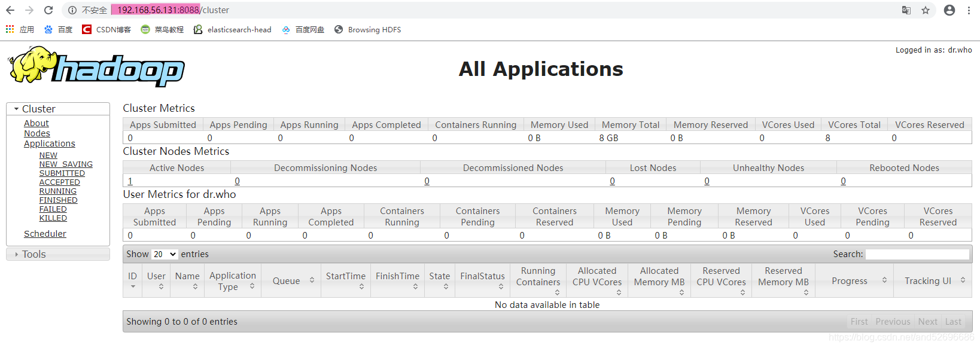Open the Browsing HDFS bookmark
The height and width of the screenshot is (348, 980).
[367, 29]
